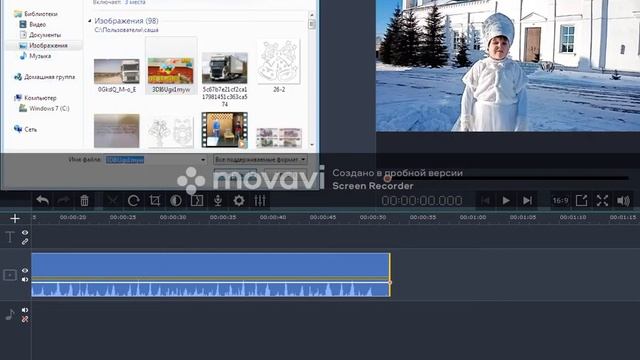Mute the video track audio

pyautogui.click(x=25, y=280)
